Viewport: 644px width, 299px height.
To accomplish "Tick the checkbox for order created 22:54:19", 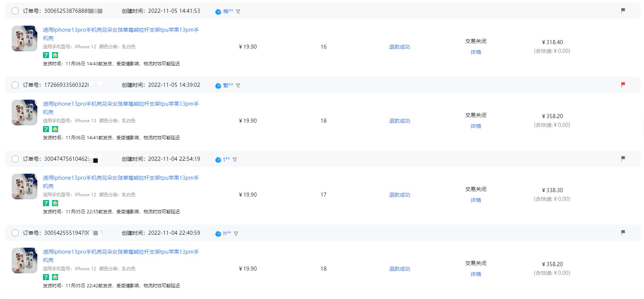I will tap(15, 159).
